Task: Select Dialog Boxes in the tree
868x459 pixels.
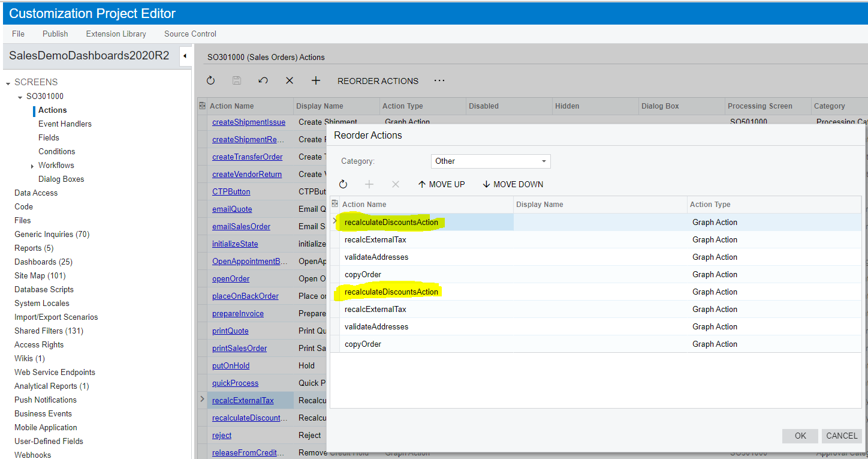Action: pos(61,179)
